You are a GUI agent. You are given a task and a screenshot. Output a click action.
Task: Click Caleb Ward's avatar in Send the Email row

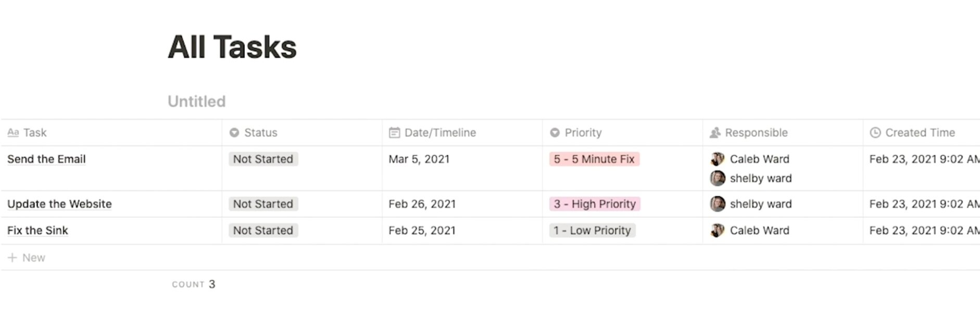(x=718, y=159)
